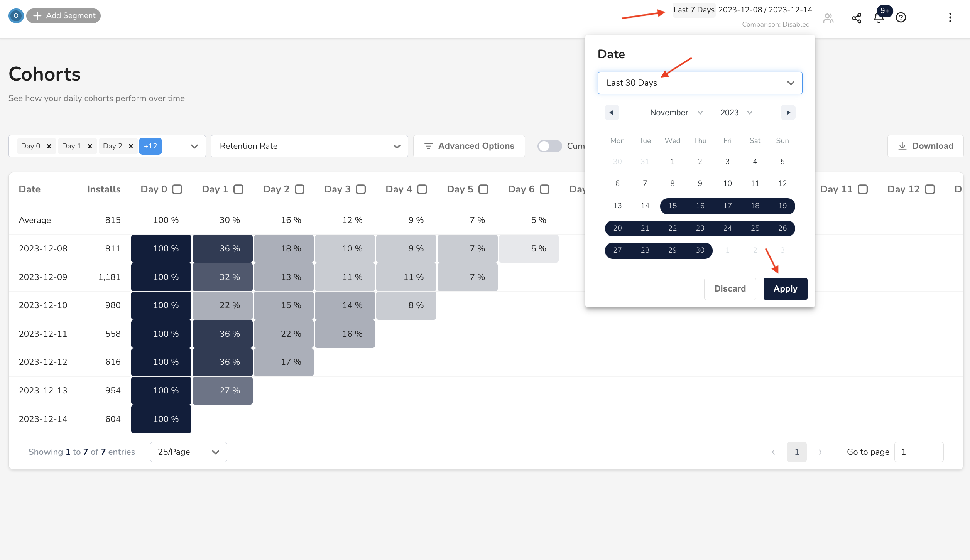Screen dimensions: 970x560
Task: Click the November 20 calendar date cell
Action: tap(617, 228)
